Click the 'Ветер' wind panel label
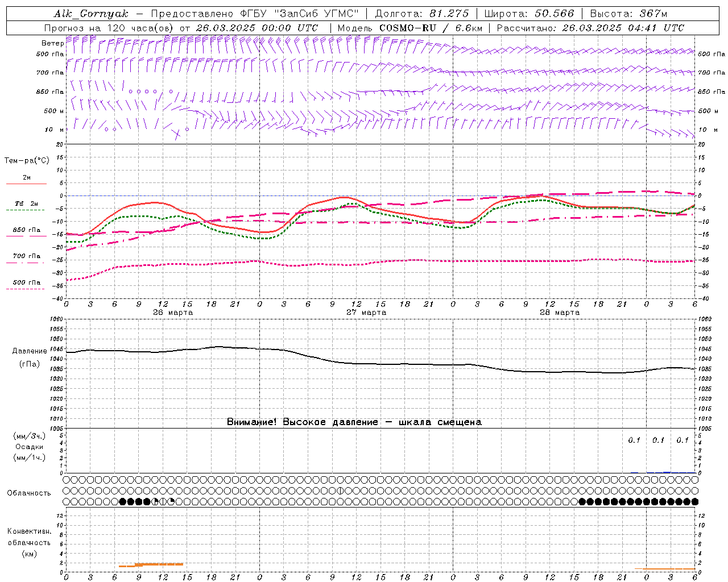 pyautogui.click(x=53, y=43)
